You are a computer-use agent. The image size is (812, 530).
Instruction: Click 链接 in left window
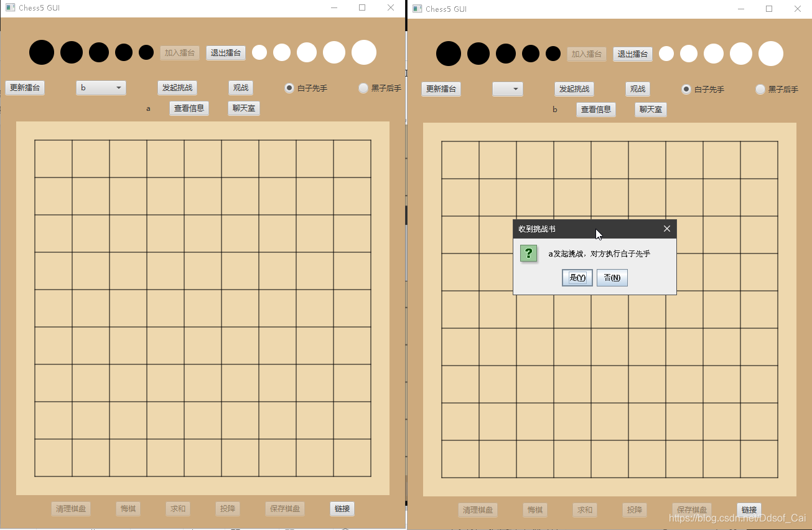click(342, 509)
